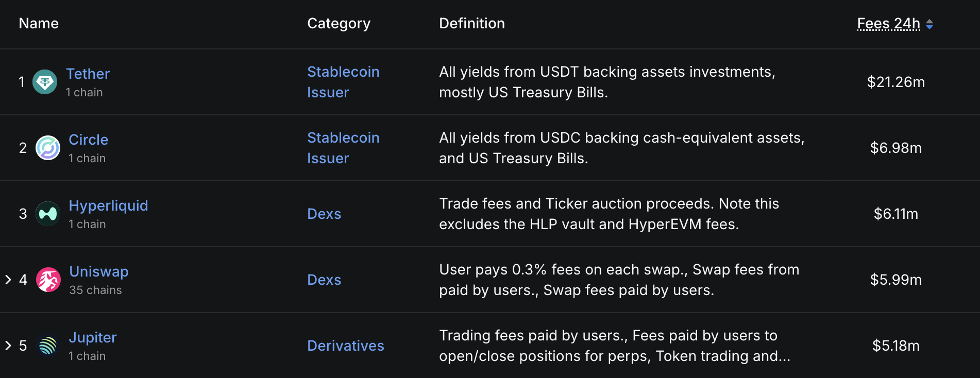Screen dimensions: 980x378
Task: Expand the Uniswap row chevron
Action: tap(8, 280)
